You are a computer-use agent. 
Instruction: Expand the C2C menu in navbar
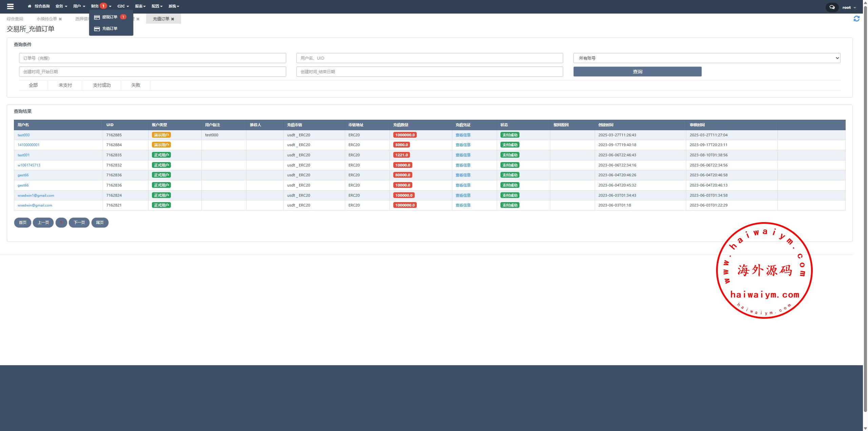(123, 6)
